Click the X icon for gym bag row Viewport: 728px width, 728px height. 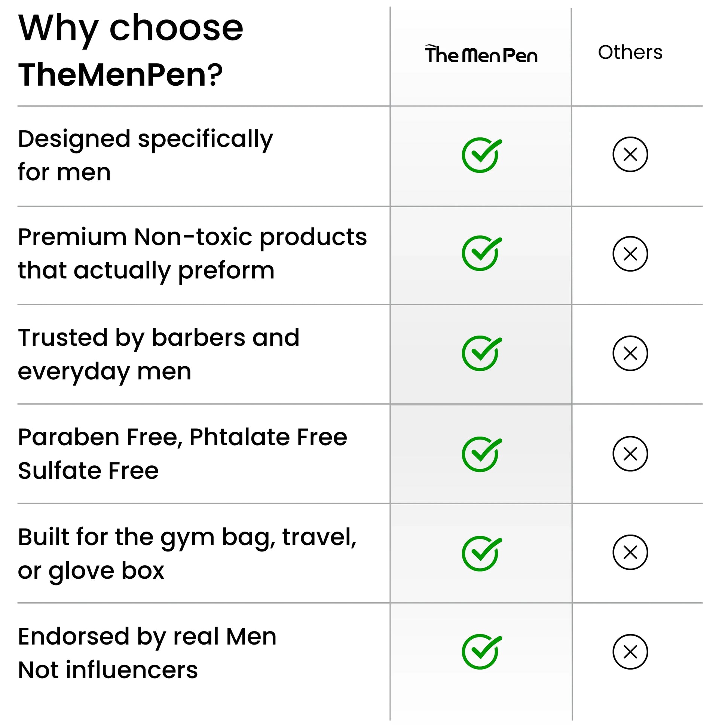click(x=630, y=553)
